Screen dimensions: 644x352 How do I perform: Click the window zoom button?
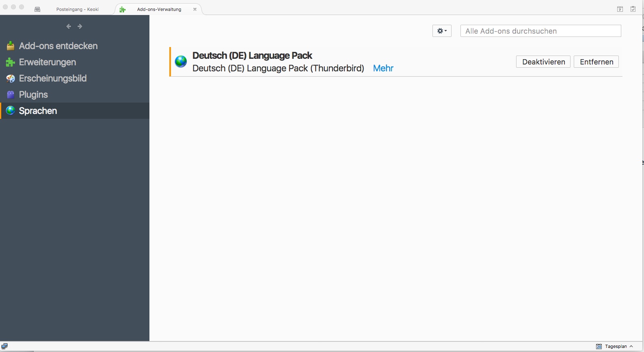coord(22,7)
